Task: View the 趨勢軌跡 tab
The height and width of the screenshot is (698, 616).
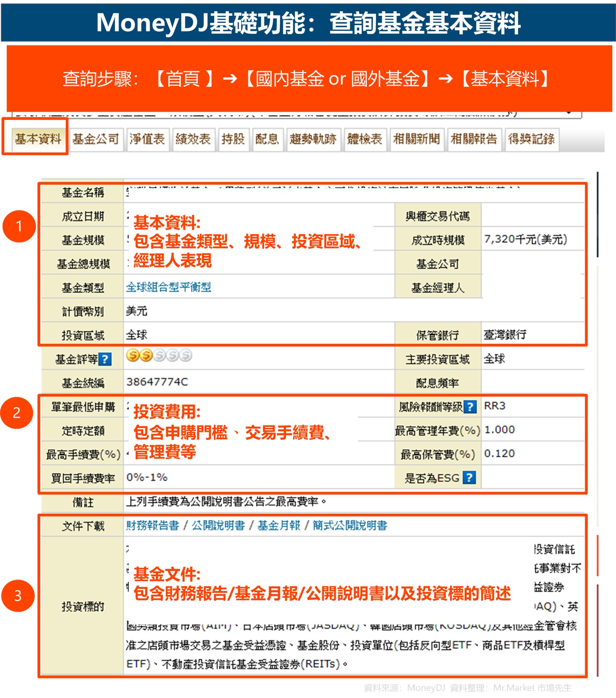Action: (x=313, y=139)
